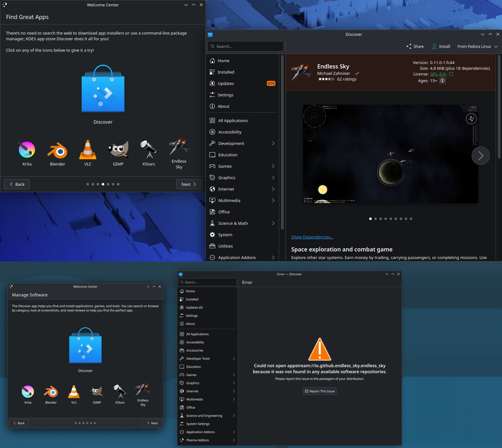Pick GIMP in the Manage Software window

(x=97, y=392)
